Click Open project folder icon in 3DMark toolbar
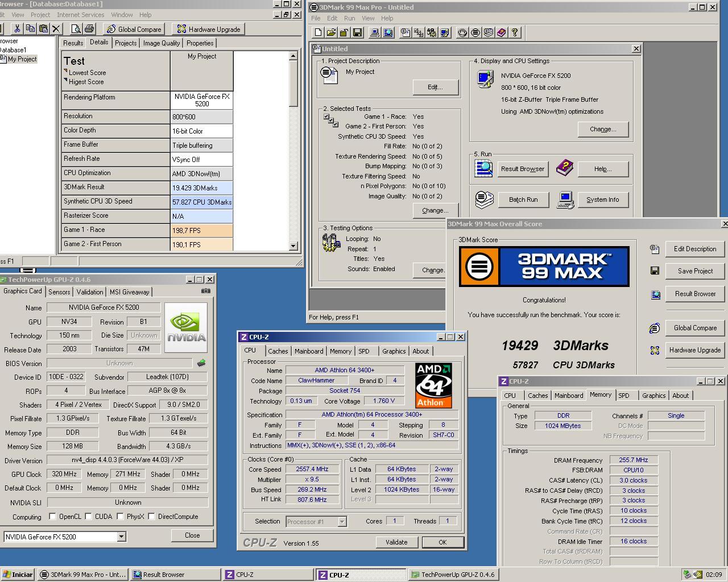The width and height of the screenshot is (728, 582). pos(331,33)
